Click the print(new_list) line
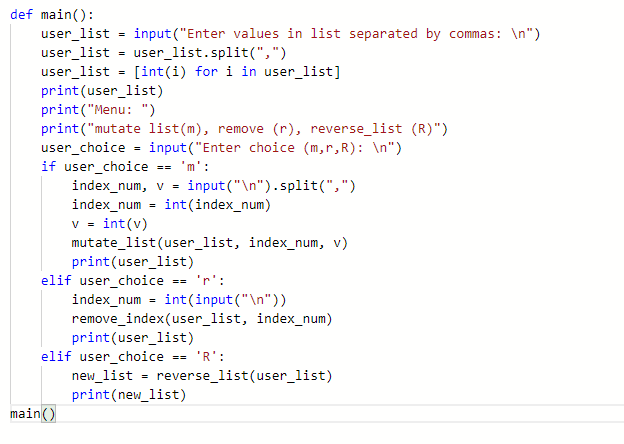Image resolution: width=624 pixels, height=444 pixels. coord(129,395)
